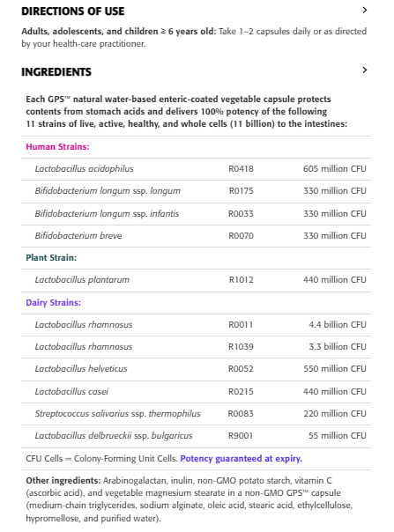Select Streptococcus salivarius ssp. thermophilus row
Screen dimensions: 394x532
click(196, 414)
